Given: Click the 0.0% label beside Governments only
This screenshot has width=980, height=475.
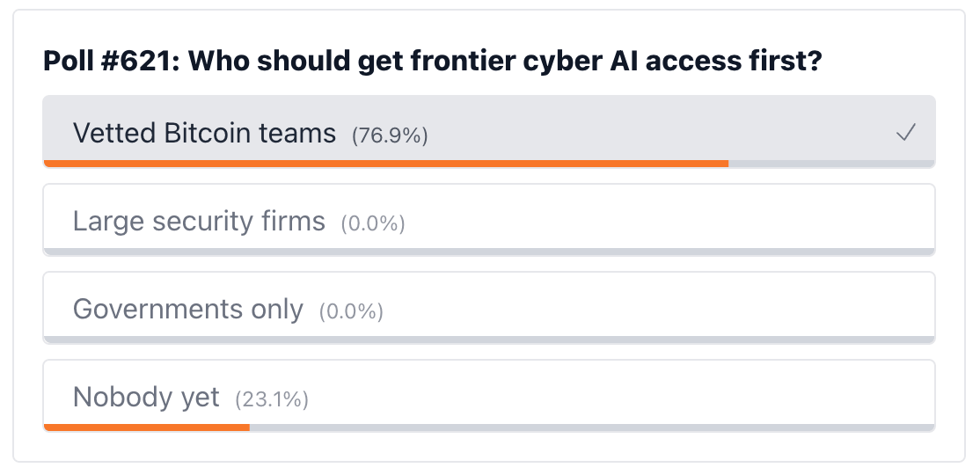Looking at the screenshot, I should pos(351,312).
